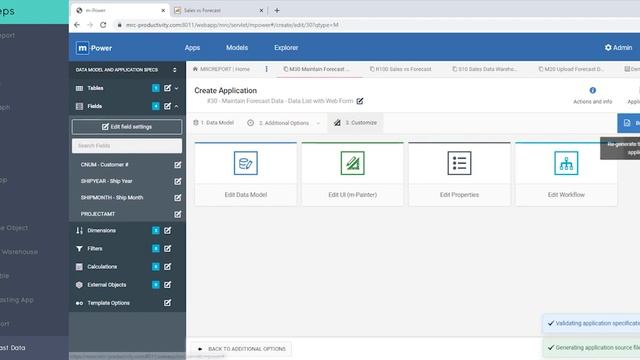The width and height of the screenshot is (640, 360).
Task: Click the edit icon next to Dimensions
Action: [167, 230]
